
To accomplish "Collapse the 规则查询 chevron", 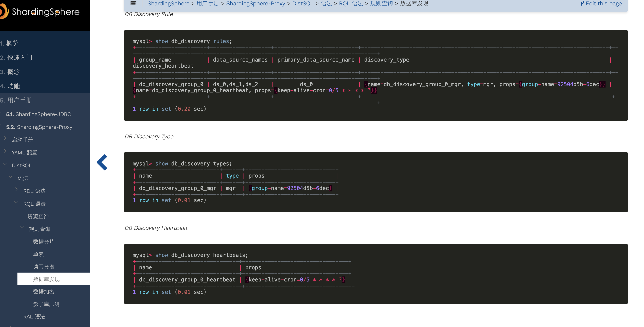I will coord(22,227).
